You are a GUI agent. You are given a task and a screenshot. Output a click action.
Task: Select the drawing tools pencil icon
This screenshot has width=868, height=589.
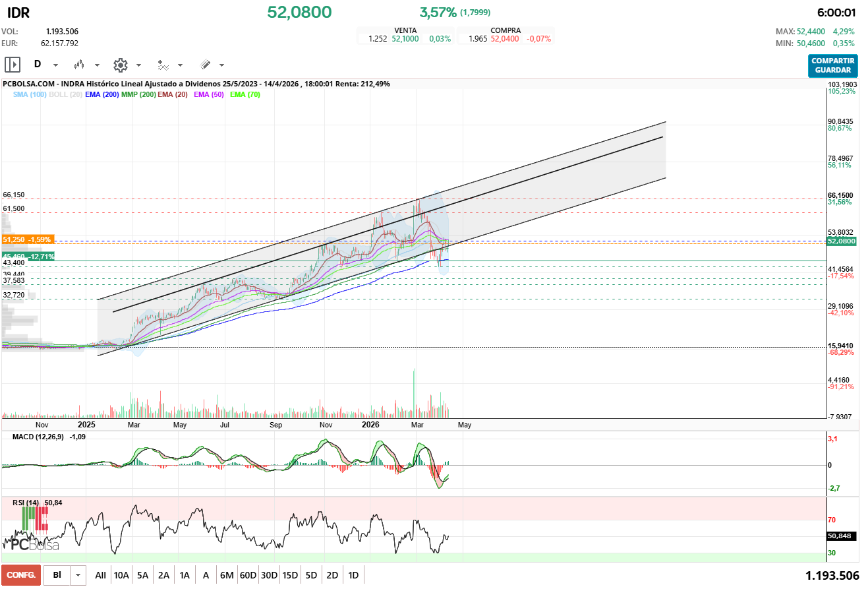coord(205,65)
